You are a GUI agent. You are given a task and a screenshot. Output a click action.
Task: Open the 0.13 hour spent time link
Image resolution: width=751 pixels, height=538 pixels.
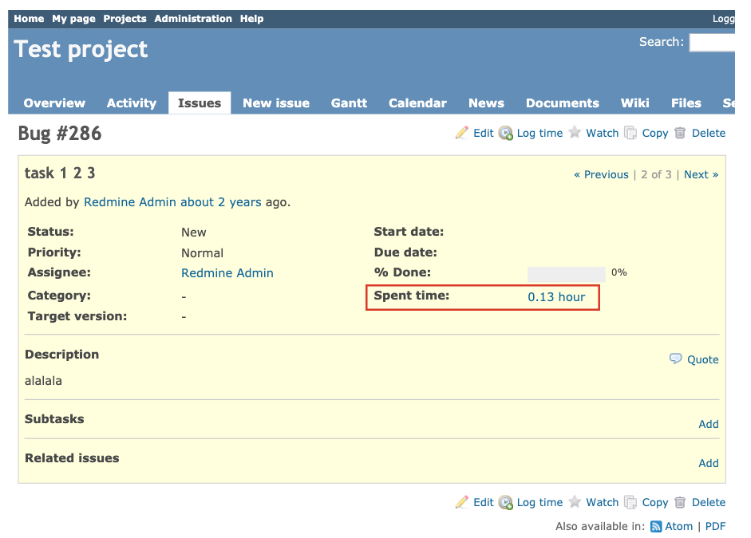pyautogui.click(x=556, y=297)
